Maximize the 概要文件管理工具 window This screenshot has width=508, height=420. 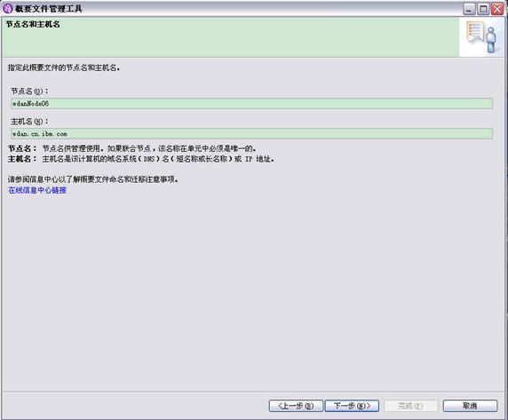(483, 9)
